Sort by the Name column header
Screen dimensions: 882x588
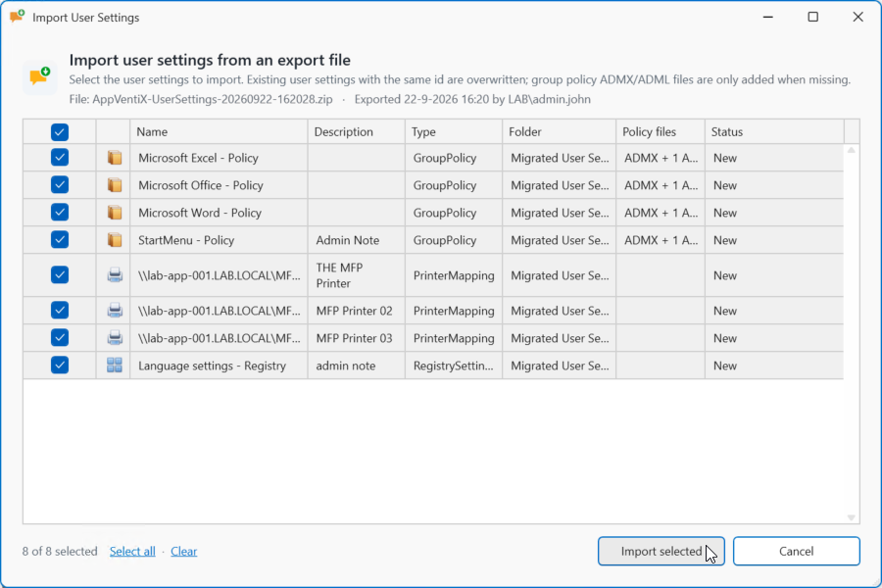(x=219, y=131)
